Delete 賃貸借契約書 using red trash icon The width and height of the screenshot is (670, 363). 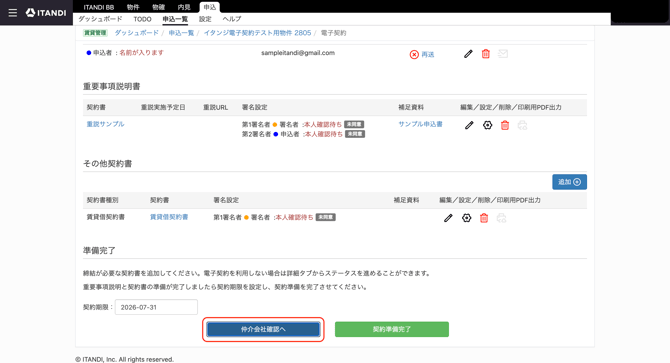(x=484, y=218)
